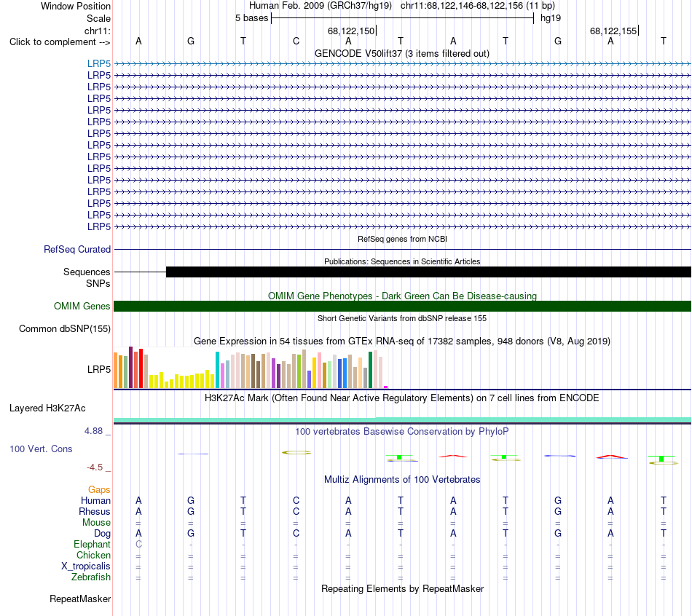Click 'Repeating Elements by RepeatMasker' title
The width and height of the screenshot is (692, 616).
(x=403, y=588)
